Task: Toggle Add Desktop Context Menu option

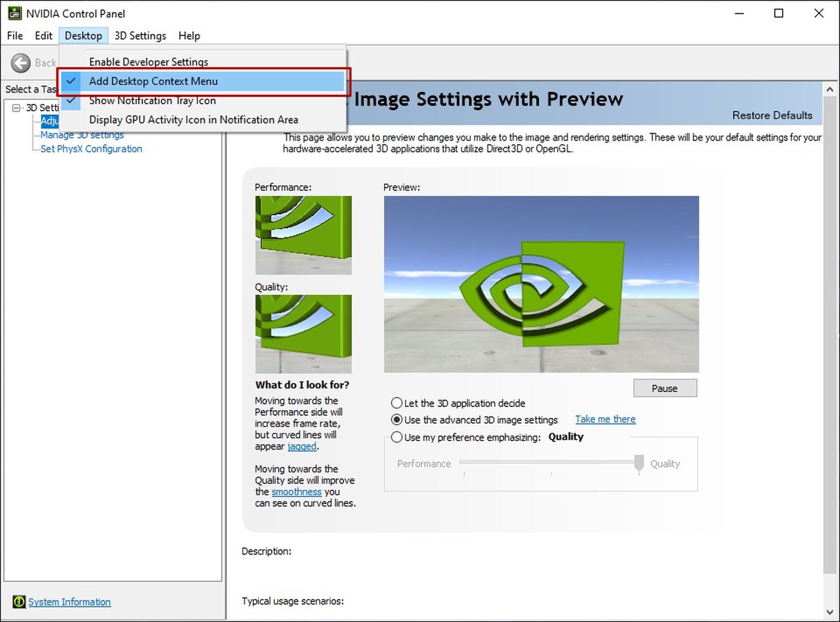Action: 153,81
